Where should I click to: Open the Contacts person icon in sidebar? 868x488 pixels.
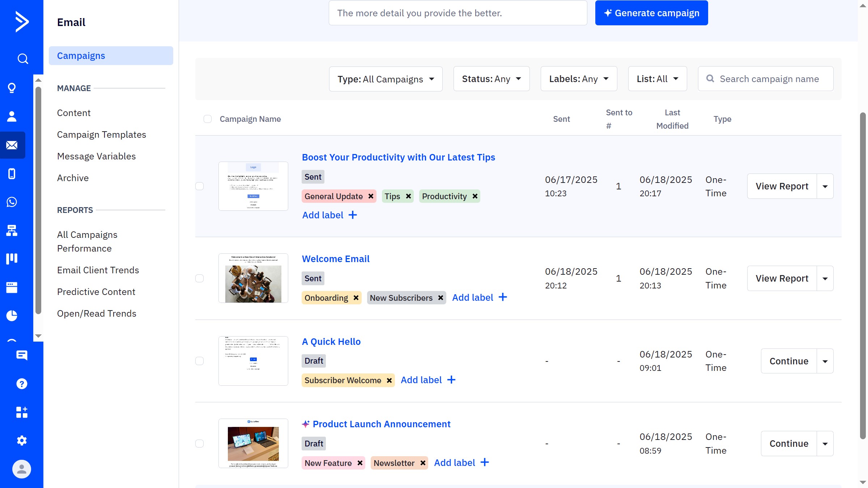click(x=12, y=116)
